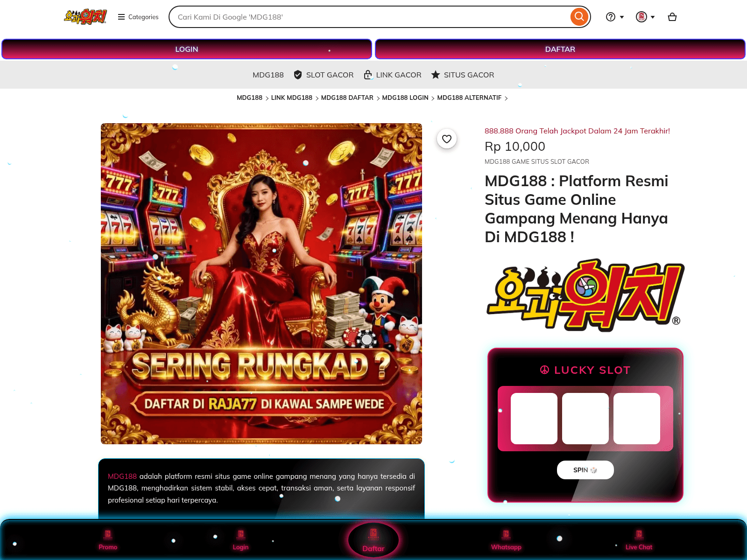
Task: Click the site logo in header
Action: [85, 17]
